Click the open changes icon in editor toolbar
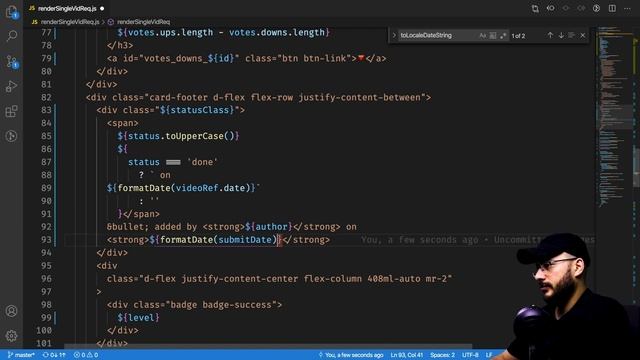Image resolution: width=640 pixels, height=360 pixels. [x=535, y=9]
